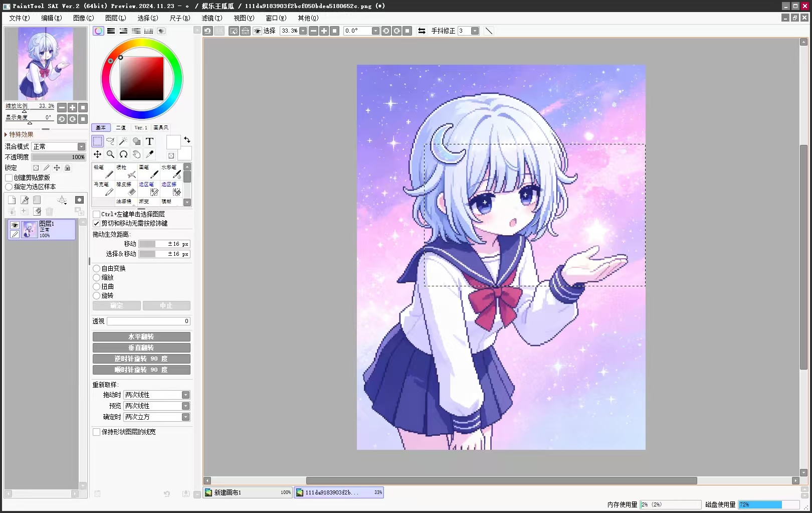
Task: Expand the 特殊效果 section
Action: pyautogui.click(x=19, y=134)
